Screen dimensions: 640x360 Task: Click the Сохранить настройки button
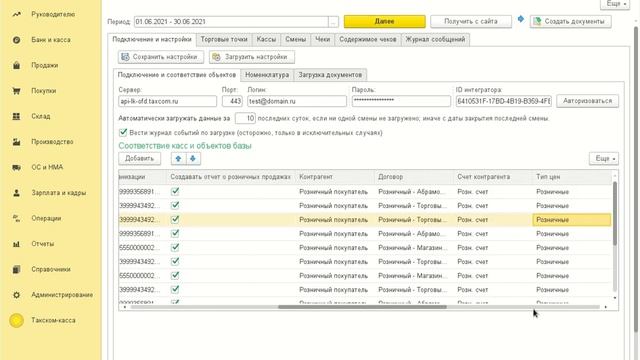tap(161, 57)
